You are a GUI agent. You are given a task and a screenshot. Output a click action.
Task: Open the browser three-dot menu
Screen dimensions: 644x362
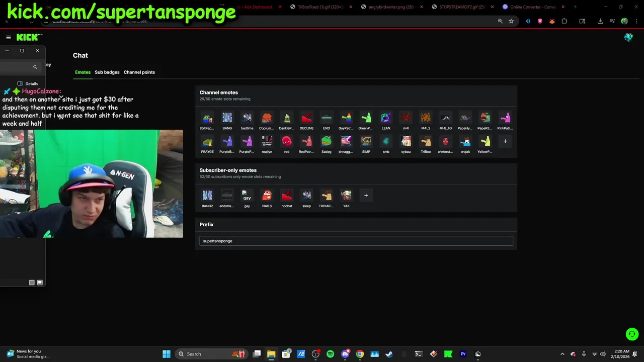tap(636, 21)
